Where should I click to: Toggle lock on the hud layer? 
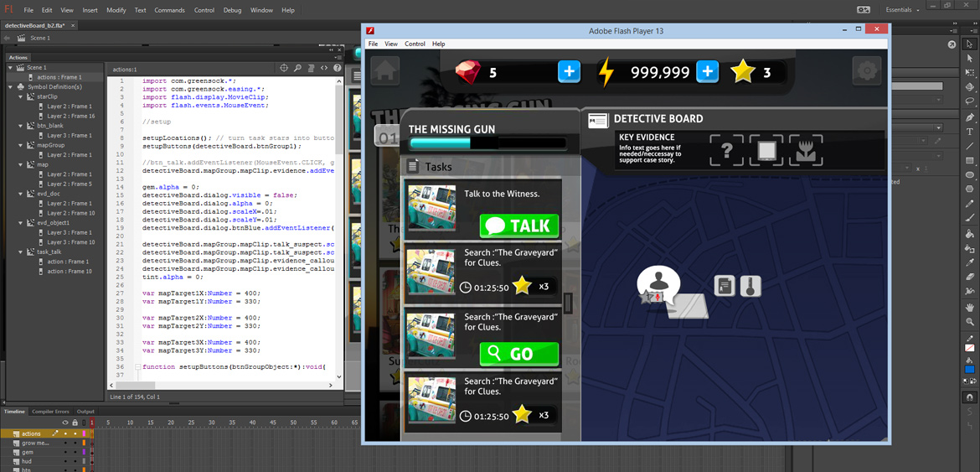coord(75,461)
